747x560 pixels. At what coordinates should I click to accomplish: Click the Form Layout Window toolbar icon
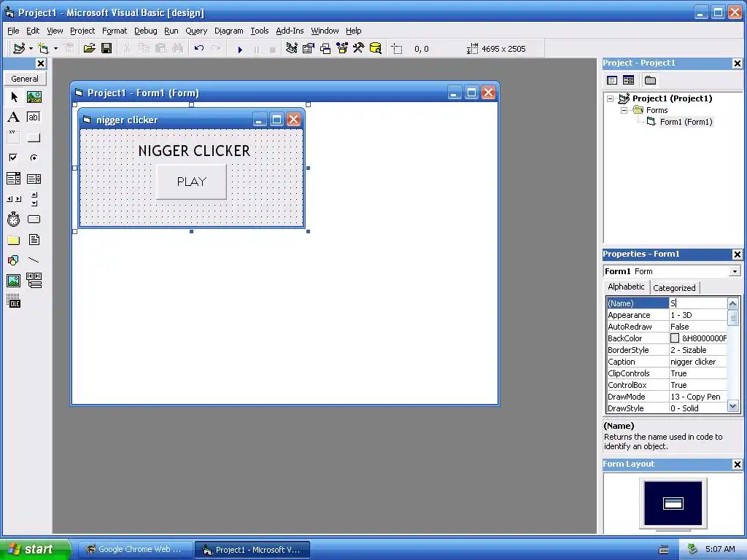(325, 48)
